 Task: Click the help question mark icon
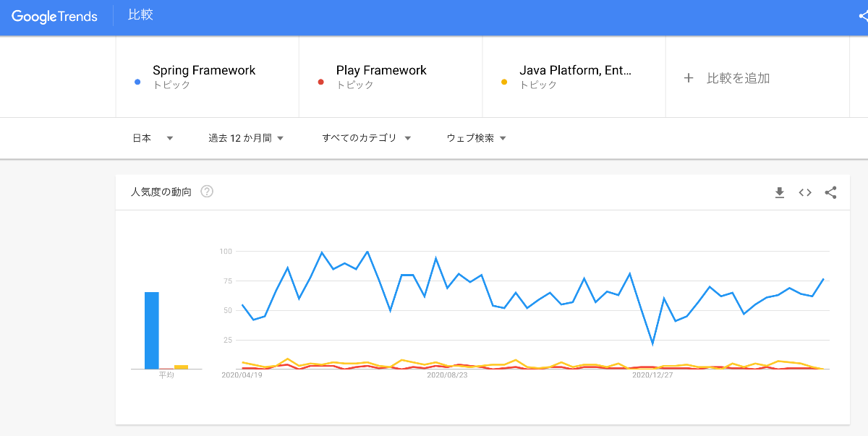click(207, 192)
